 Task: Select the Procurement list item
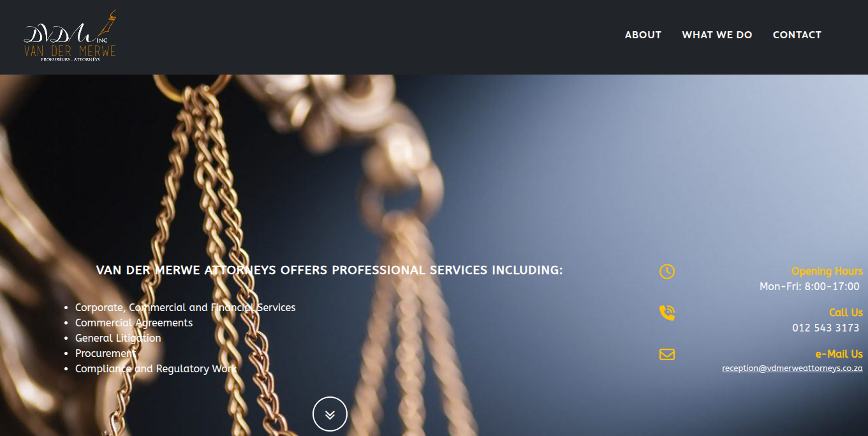(105, 353)
